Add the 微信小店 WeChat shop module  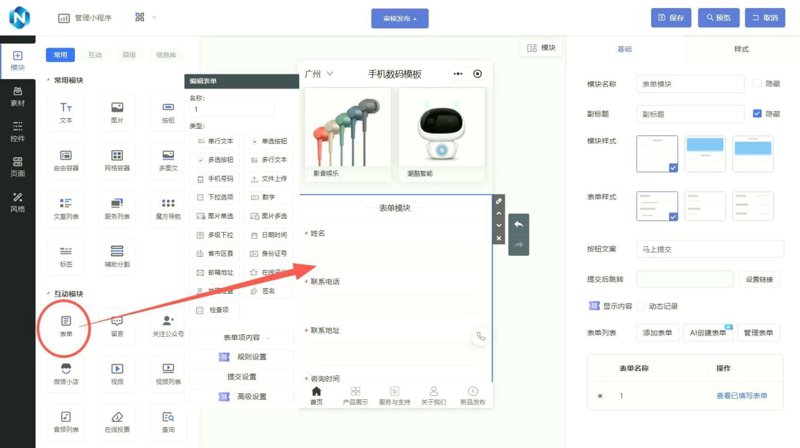pyautogui.click(x=66, y=374)
